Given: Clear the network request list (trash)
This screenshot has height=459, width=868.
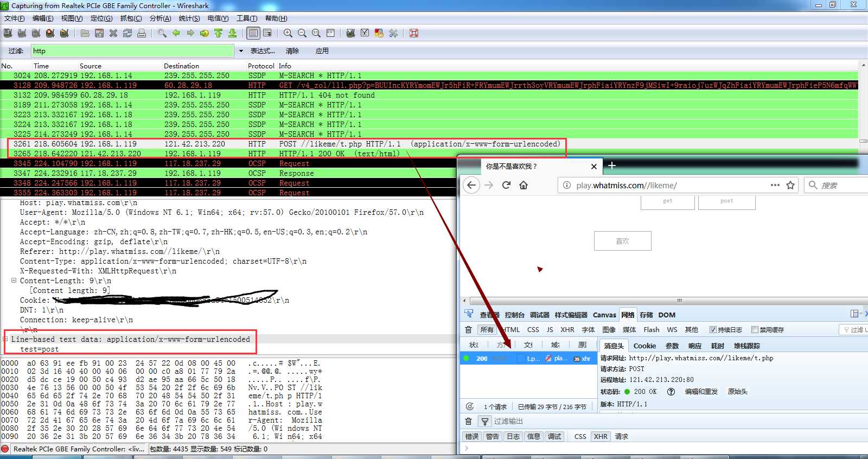Looking at the screenshot, I should (469, 329).
